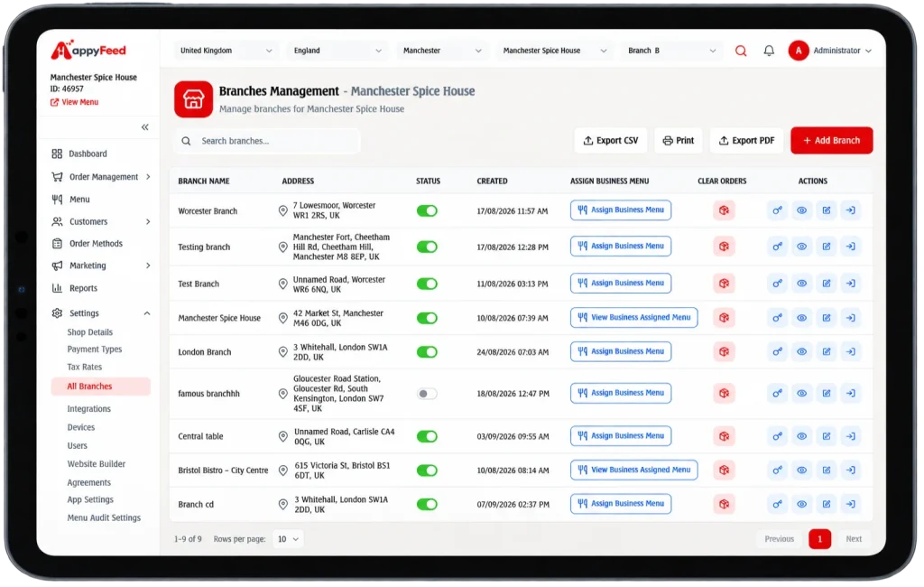Image resolution: width=924 pixels, height=587 pixels.
Task: Go to Dashboard in the sidebar
Action: (88, 154)
